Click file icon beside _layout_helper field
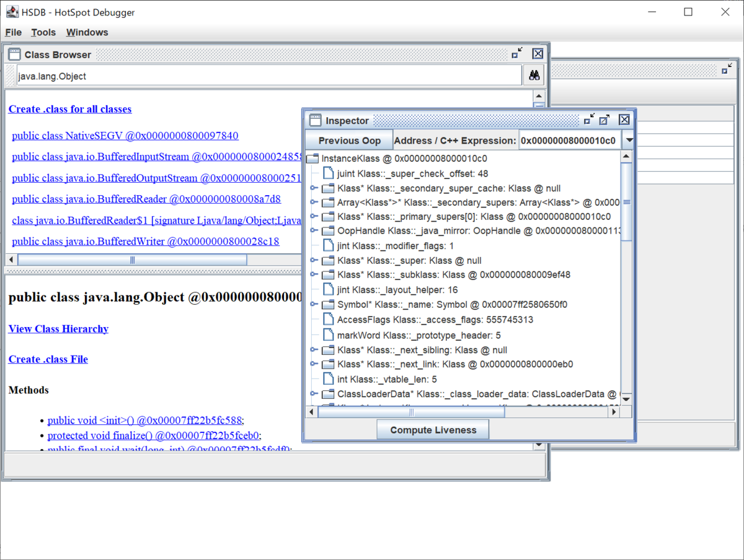This screenshot has height=560, width=744. (328, 289)
